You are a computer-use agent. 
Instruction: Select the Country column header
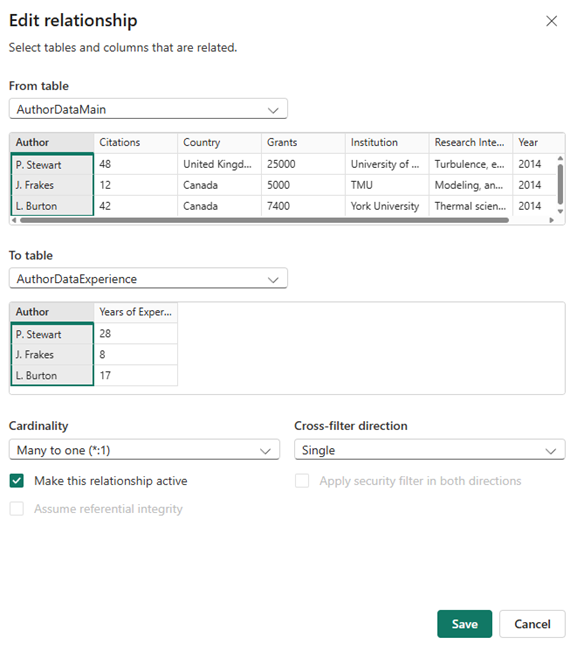tap(220, 142)
